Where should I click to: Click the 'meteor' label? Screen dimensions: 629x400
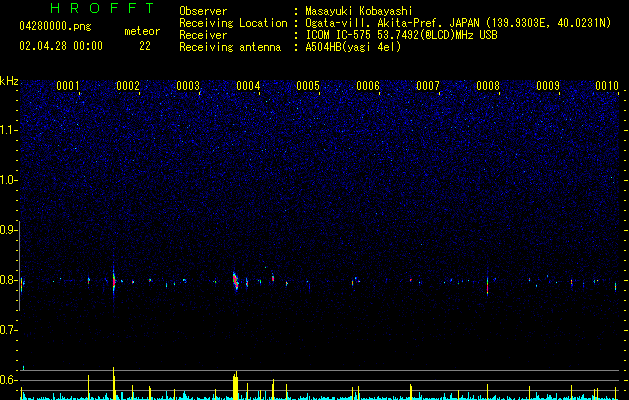(x=142, y=31)
